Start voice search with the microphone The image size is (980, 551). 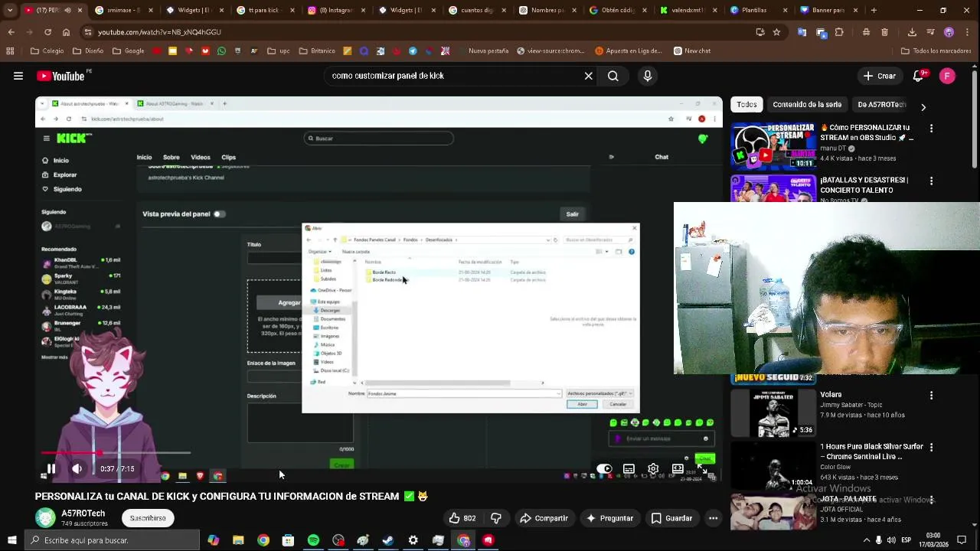coord(648,76)
